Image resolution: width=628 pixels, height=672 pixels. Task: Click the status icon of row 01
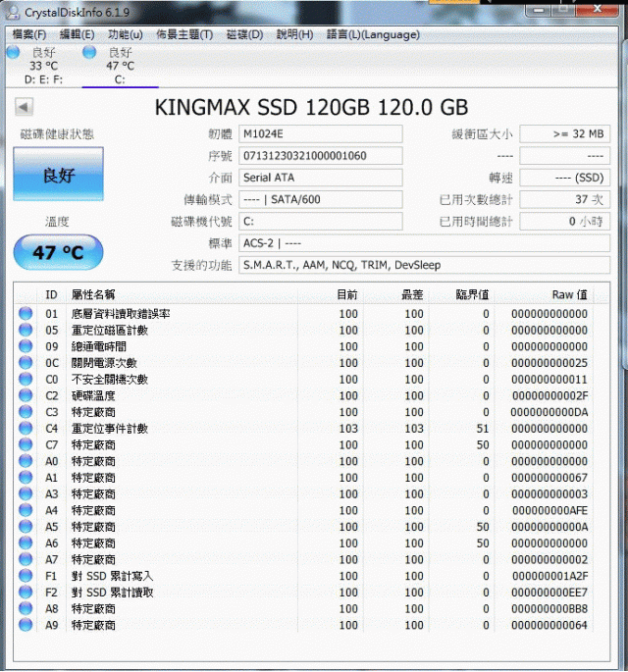pyautogui.click(x=26, y=313)
